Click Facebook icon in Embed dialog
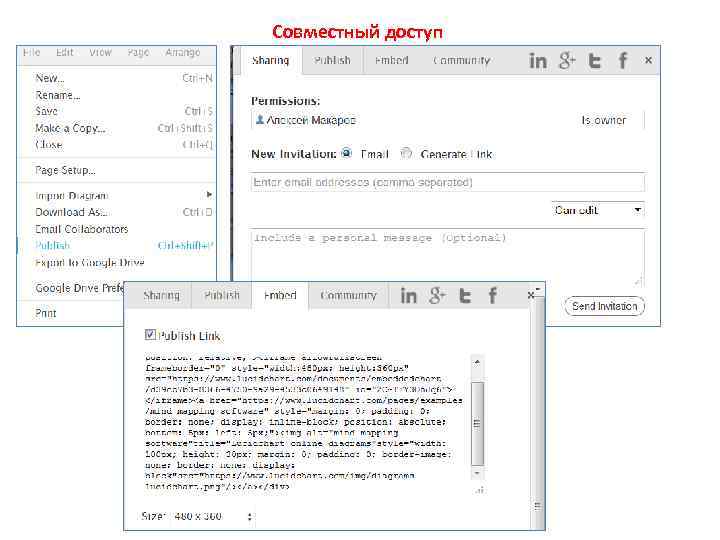This screenshot has height=540, width=720. tap(493, 295)
